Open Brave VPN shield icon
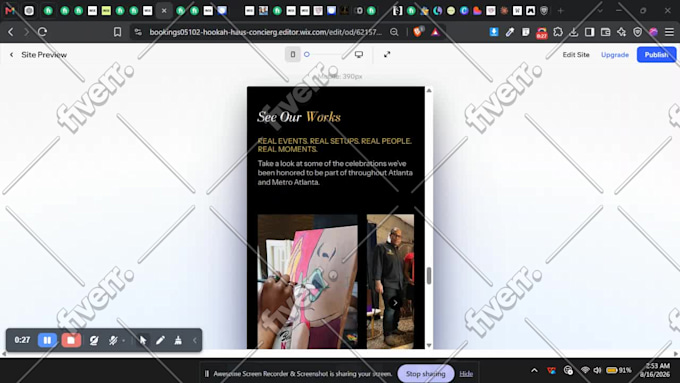The image size is (680, 383). [638, 32]
